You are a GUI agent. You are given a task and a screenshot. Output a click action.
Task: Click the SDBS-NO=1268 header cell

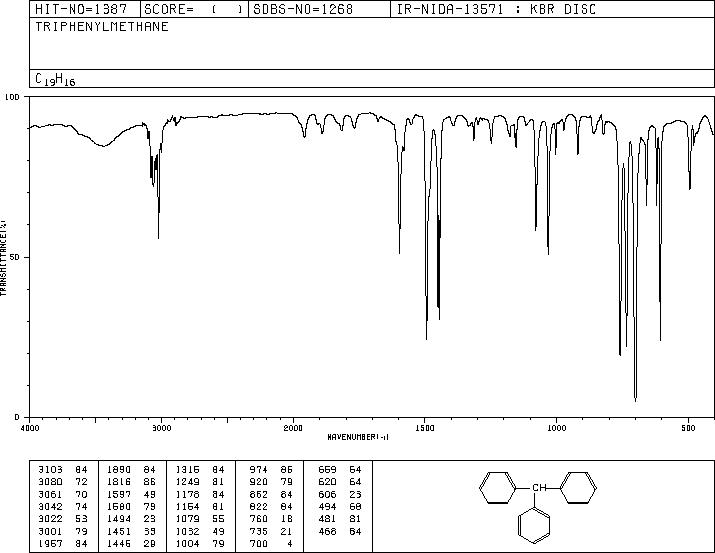pyautogui.click(x=319, y=9)
